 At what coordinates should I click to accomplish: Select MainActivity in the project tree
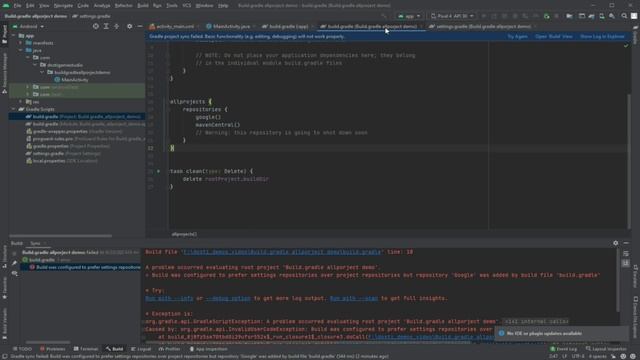71,80
